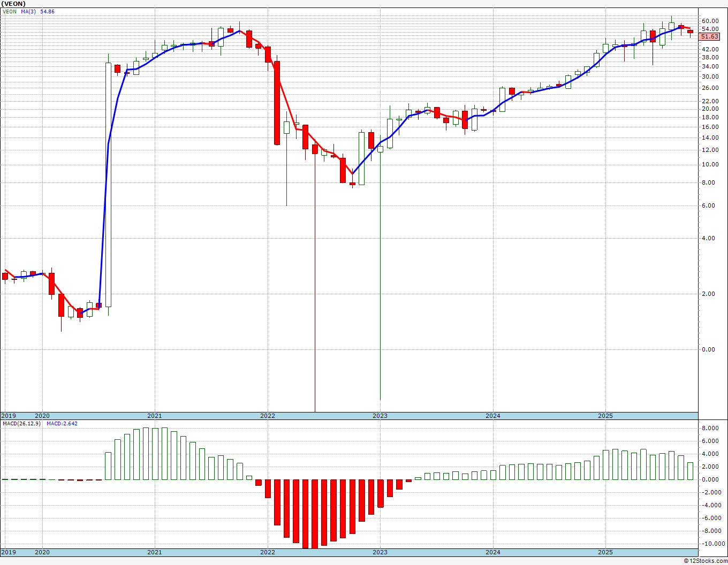Screen dimensions: 728x565
Task: Click the MACD(26,12,9) indicator label
Action: tap(21, 423)
